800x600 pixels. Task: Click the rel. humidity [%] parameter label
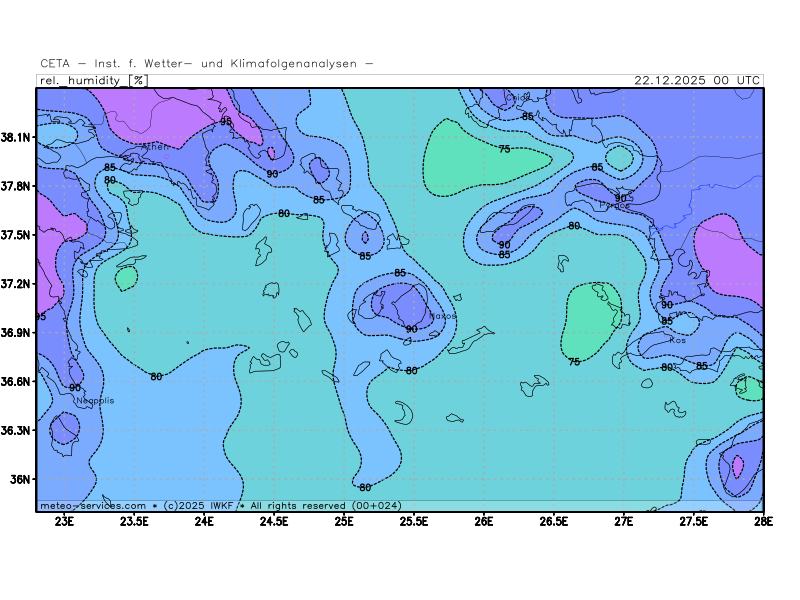pyautogui.click(x=93, y=80)
